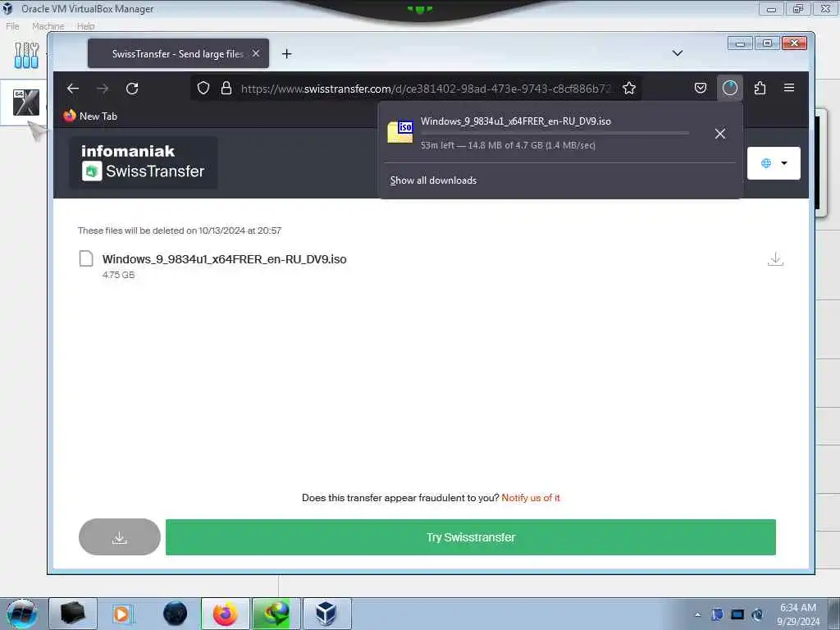Click Show all downloads
Viewport: 840px width, 630px height.
(433, 180)
